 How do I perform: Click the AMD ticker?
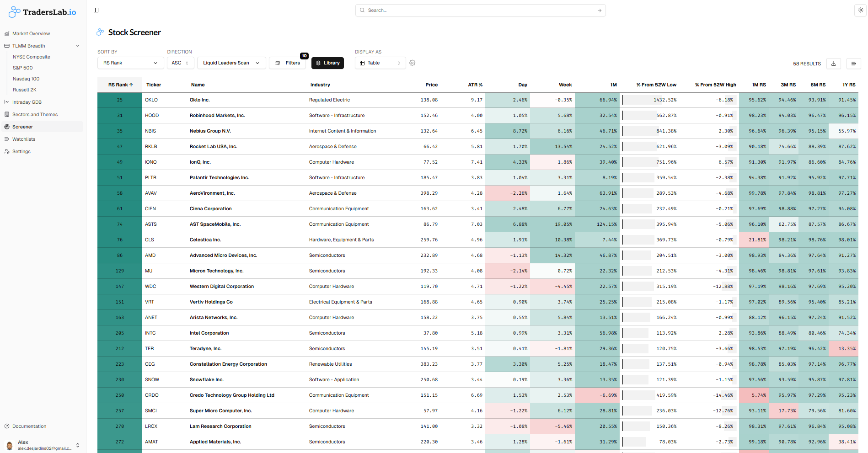150,255
